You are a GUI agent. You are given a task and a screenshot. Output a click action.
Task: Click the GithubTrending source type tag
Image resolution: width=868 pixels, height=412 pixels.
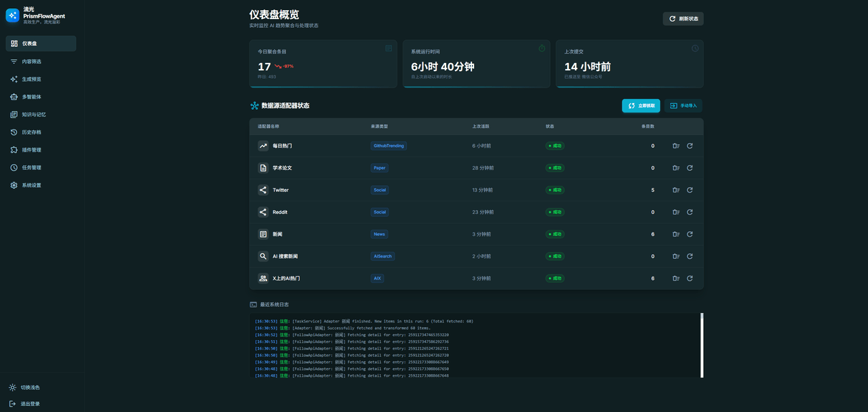(389, 146)
